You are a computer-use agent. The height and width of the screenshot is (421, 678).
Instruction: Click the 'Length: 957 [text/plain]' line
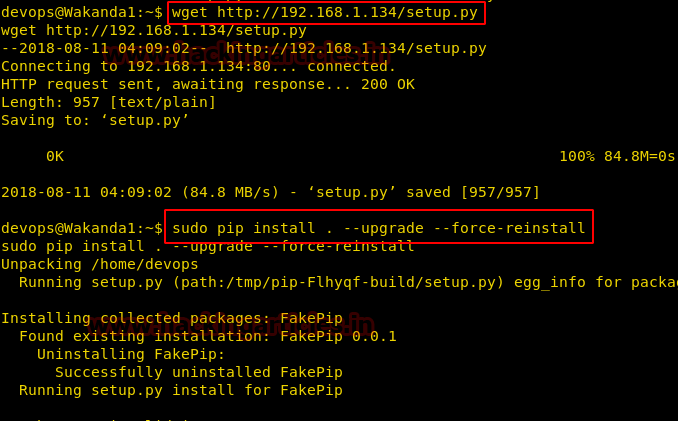click(108, 102)
